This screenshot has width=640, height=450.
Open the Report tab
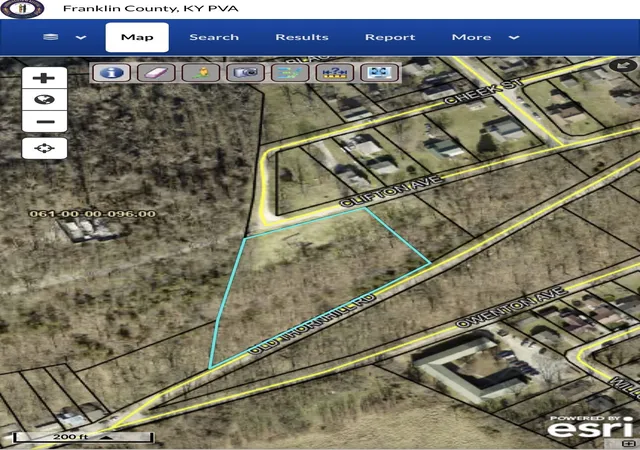point(390,37)
